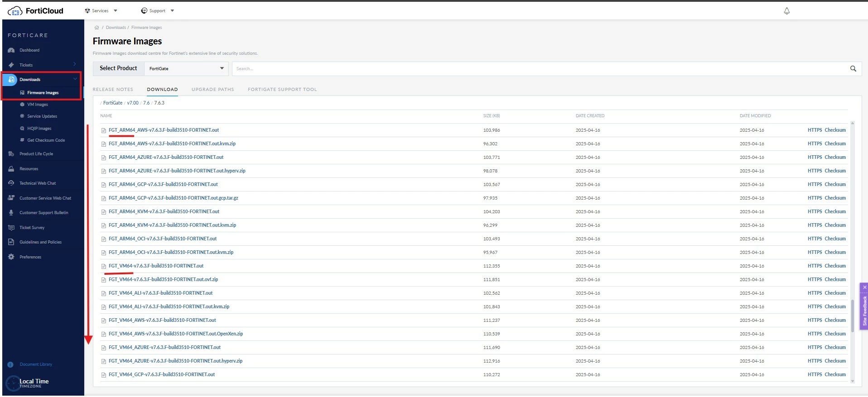The width and height of the screenshot is (868, 397).
Task: Click scrollbar down arrow of file list
Action: click(x=853, y=381)
